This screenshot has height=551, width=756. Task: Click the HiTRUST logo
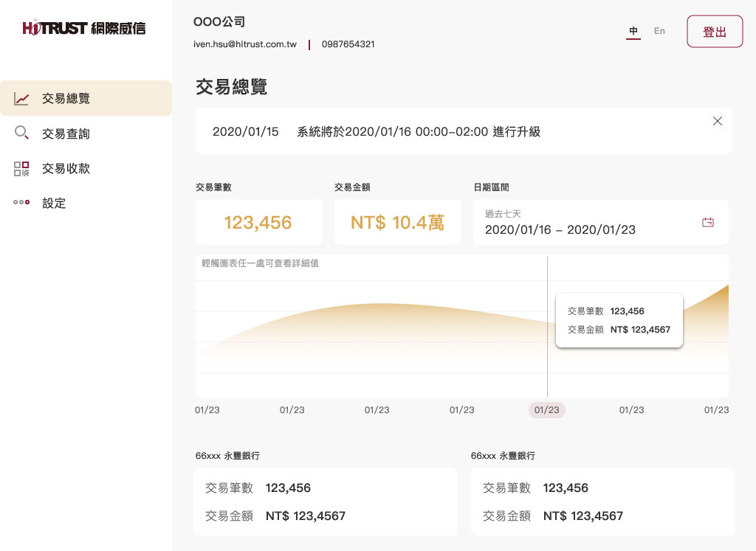84,28
